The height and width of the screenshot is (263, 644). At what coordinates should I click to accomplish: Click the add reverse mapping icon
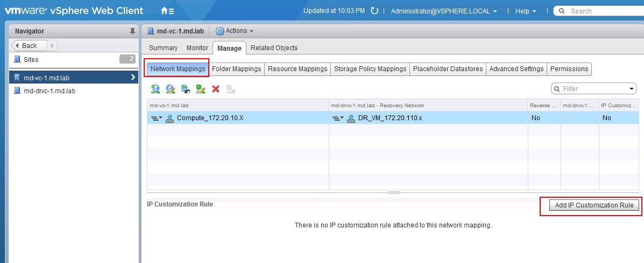[186, 88]
